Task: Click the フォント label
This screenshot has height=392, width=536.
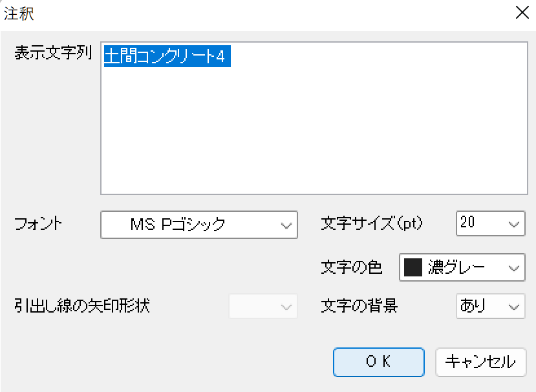Action: (x=39, y=224)
